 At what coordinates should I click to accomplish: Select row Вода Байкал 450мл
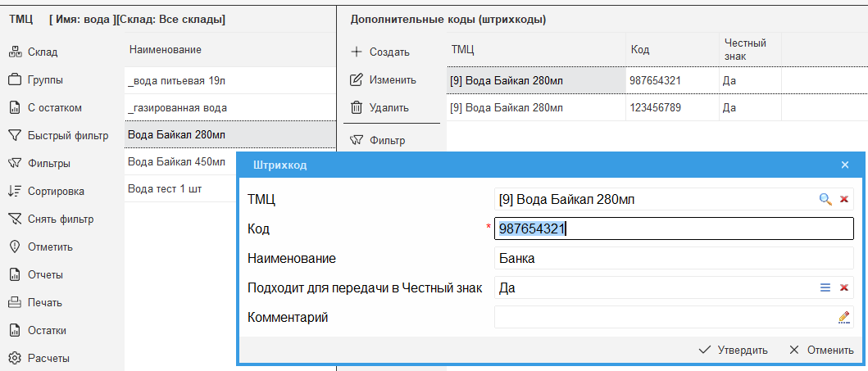click(176, 162)
